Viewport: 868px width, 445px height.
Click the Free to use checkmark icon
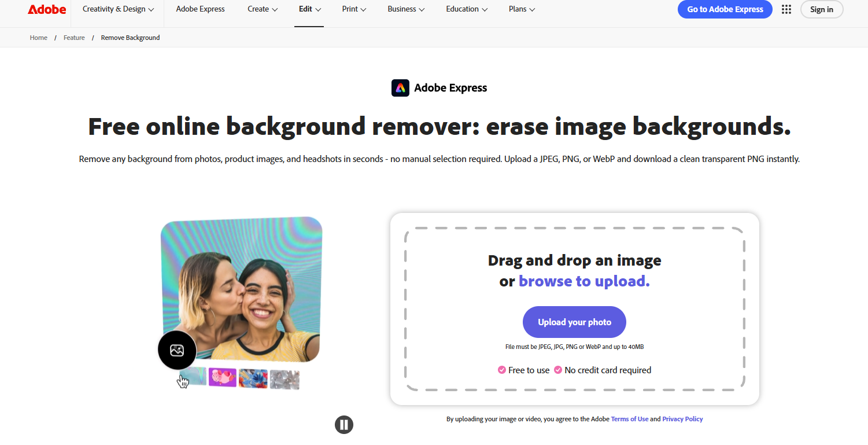pos(501,370)
